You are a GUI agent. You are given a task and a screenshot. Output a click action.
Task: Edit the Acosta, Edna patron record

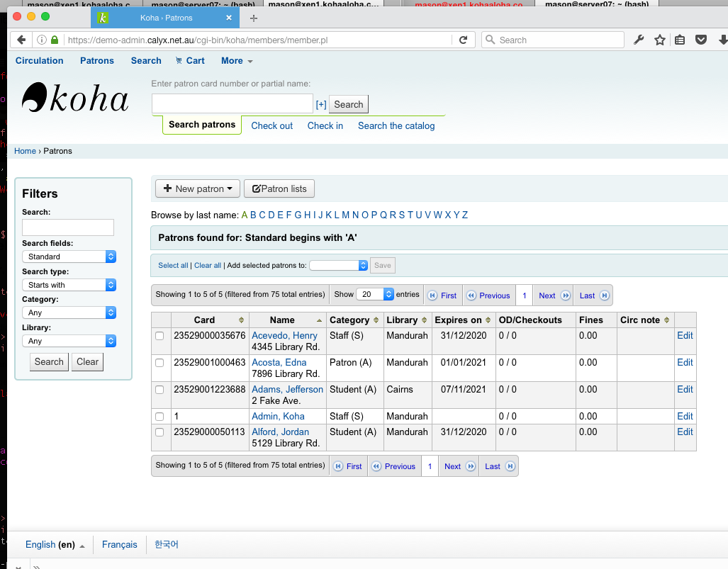685,362
